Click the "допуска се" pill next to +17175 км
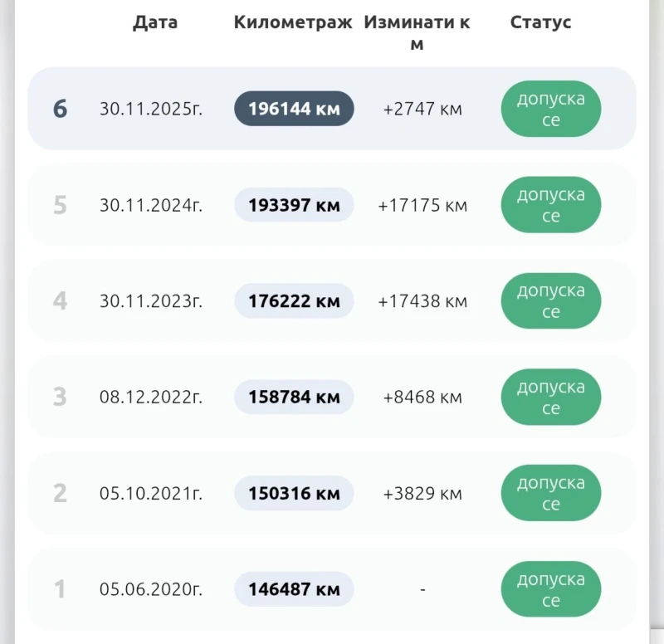The image size is (664, 644). 550,204
